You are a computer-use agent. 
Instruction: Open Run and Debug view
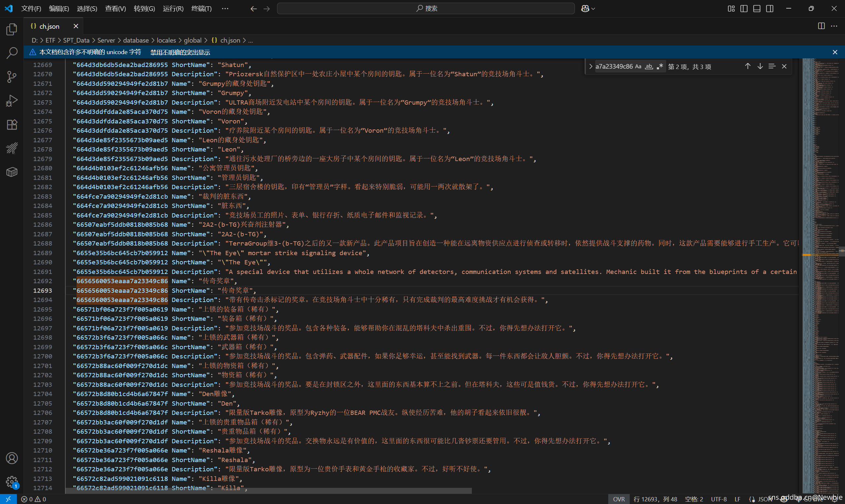12,101
